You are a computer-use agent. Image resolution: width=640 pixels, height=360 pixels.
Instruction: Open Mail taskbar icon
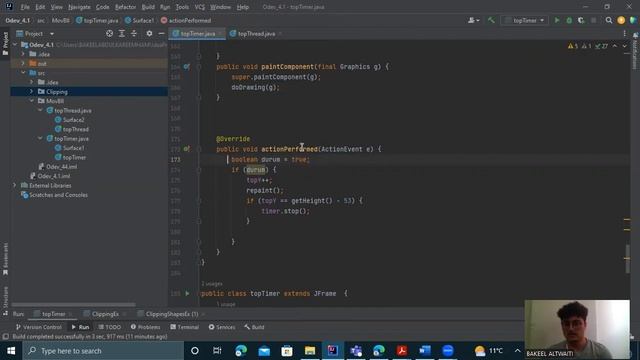(264, 351)
